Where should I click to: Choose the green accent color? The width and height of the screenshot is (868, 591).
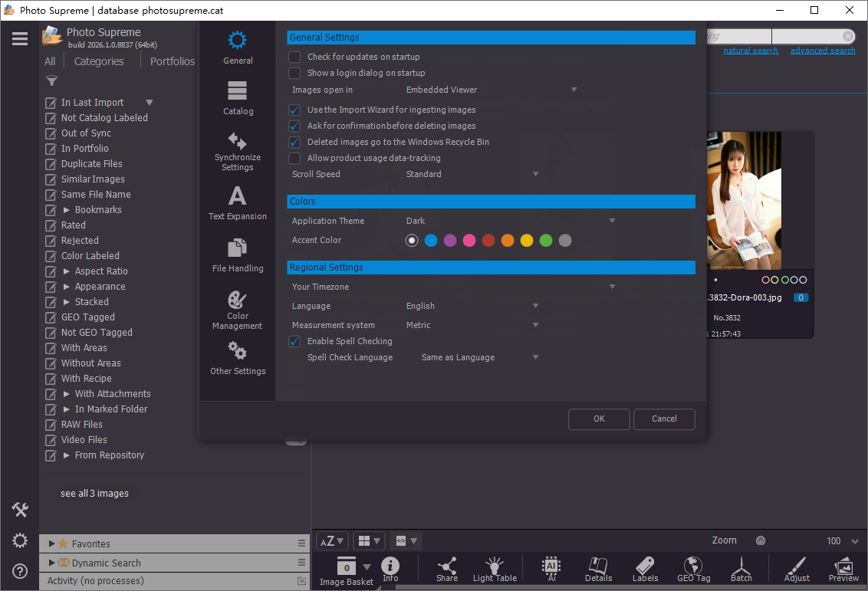(546, 241)
